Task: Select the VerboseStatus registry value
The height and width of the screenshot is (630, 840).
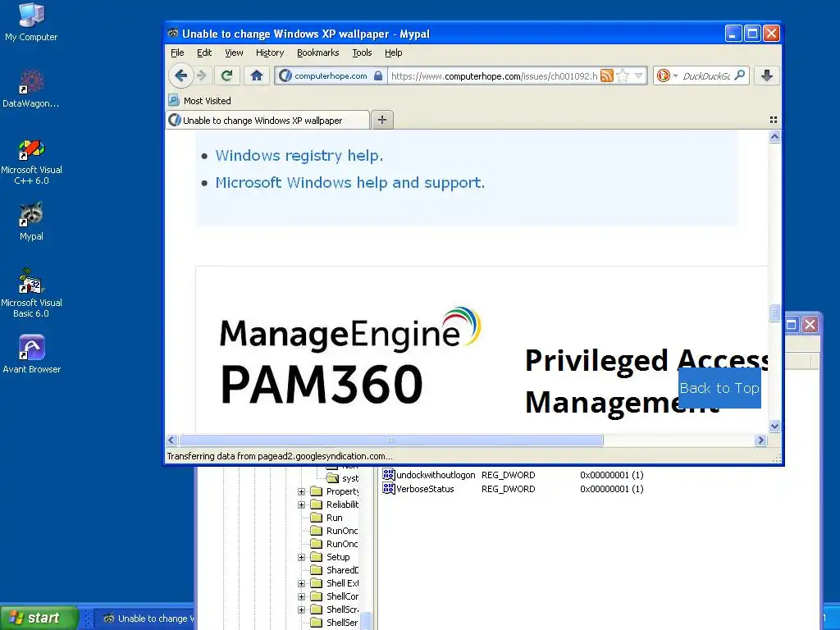Action: (x=425, y=489)
